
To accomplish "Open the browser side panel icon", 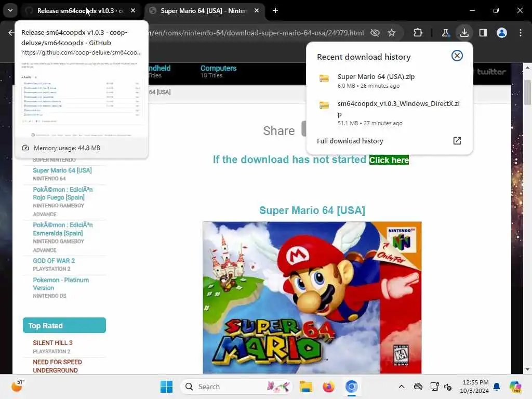I will click(x=483, y=33).
